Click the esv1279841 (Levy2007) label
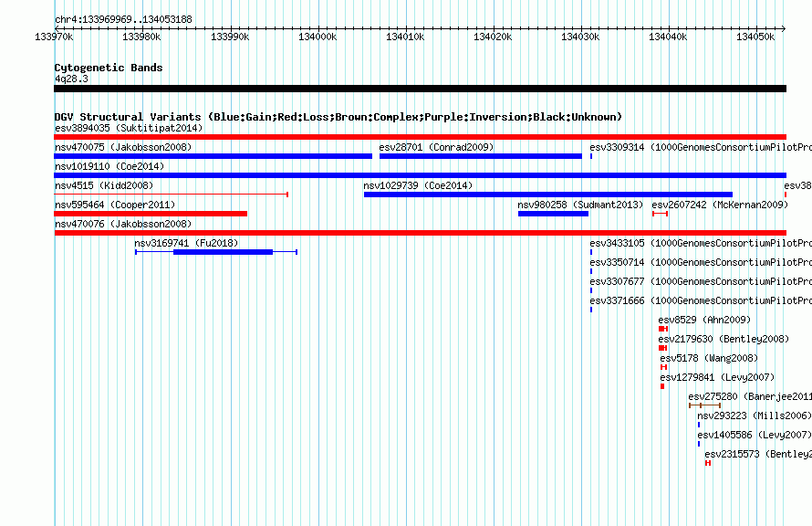Screen dimensions: 812x526 click(x=717, y=377)
